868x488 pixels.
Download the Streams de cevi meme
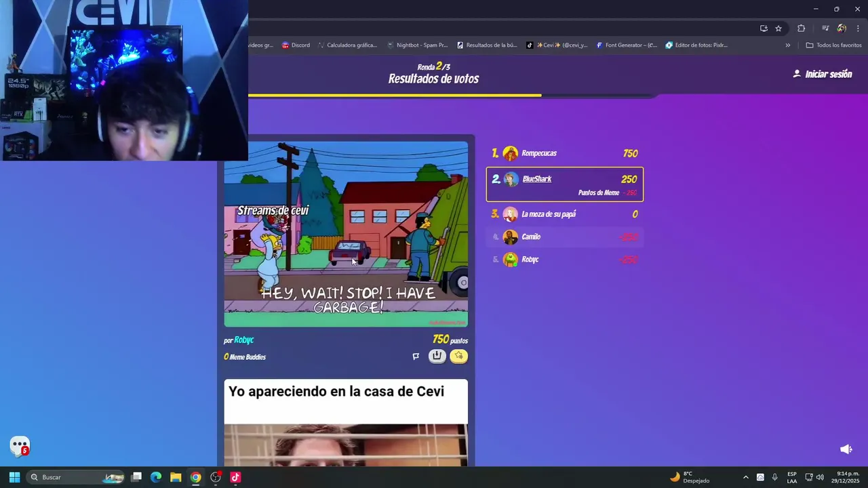437,356
